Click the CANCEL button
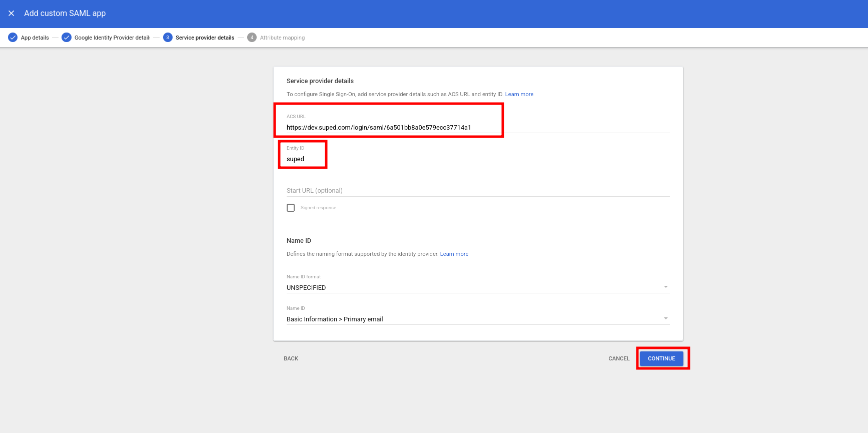The height and width of the screenshot is (433, 868). (x=619, y=358)
